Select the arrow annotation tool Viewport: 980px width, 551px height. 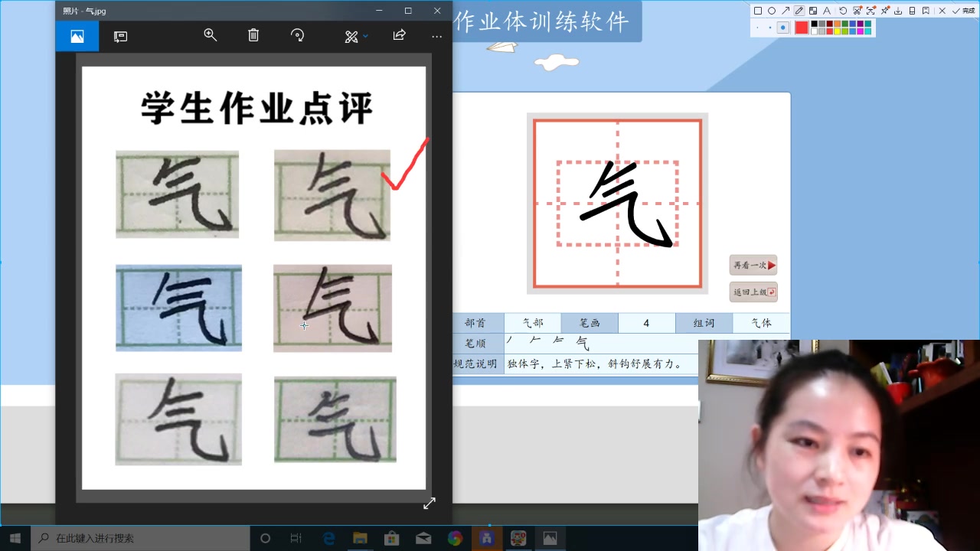click(x=786, y=10)
